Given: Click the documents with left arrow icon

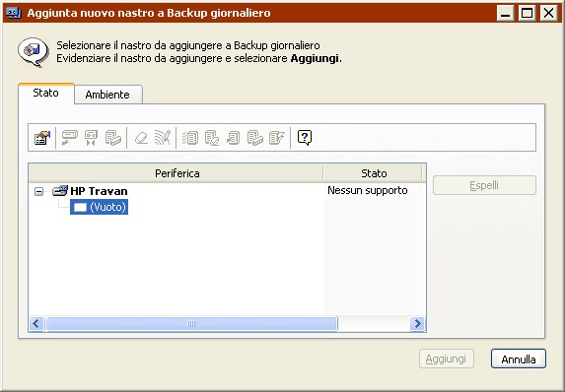Looking at the screenshot, I should pyautogui.click(x=233, y=138).
